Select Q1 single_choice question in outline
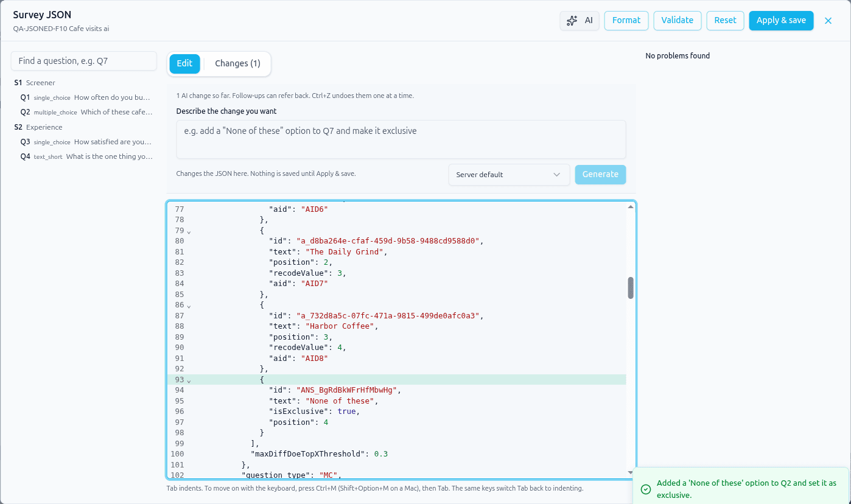This screenshot has height=504, width=851. (84, 97)
